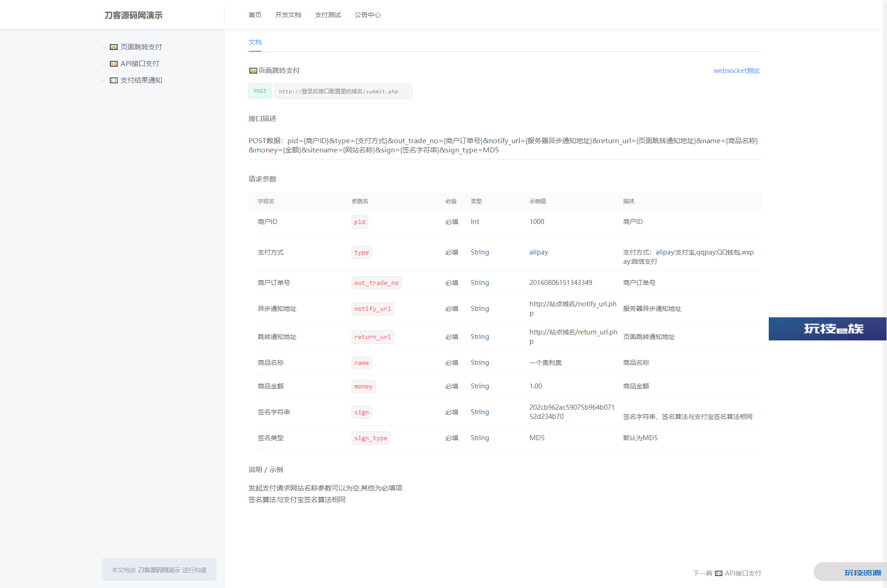Click the example value 一个奥利奥
Image resolution: width=887 pixels, height=588 pixels.
(546, 363)
